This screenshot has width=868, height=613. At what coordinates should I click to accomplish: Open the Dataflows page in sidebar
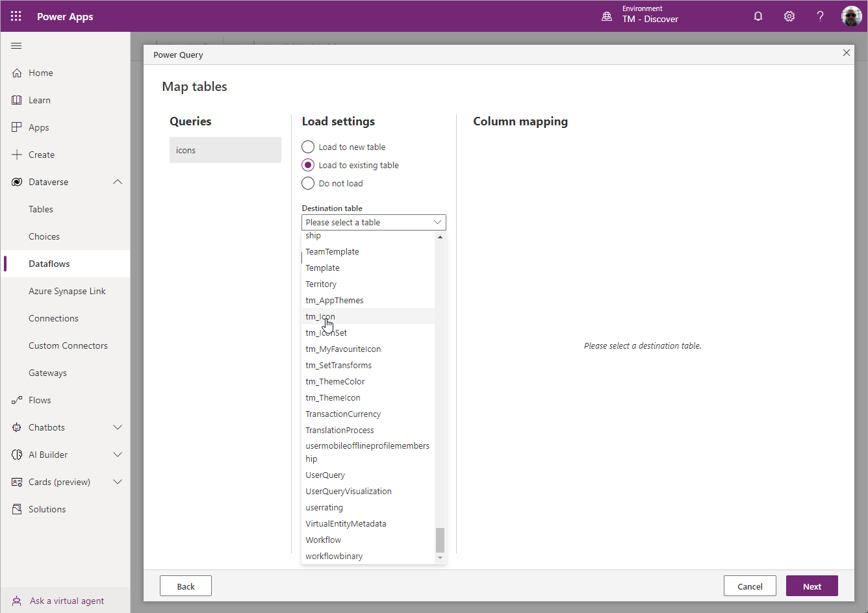(66, 264)
